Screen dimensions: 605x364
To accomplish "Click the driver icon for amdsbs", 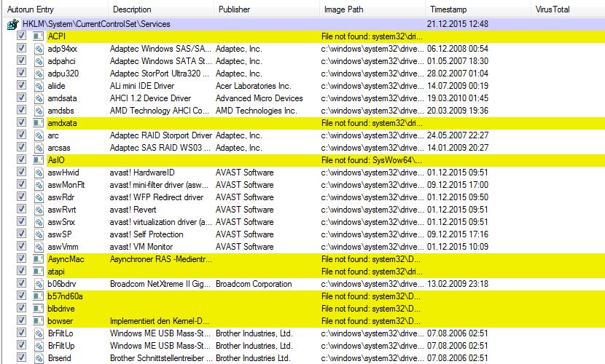I will click(x=38, y=111).
